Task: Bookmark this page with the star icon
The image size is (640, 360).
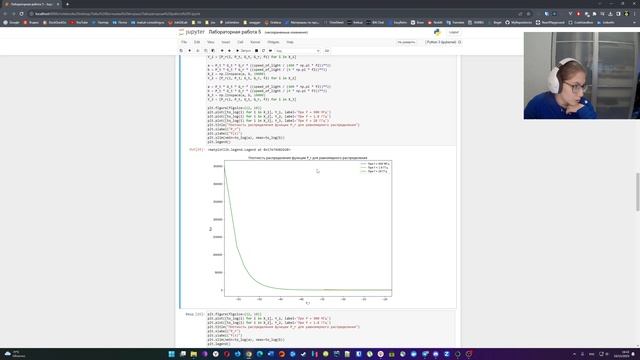Action: [528, 13]
